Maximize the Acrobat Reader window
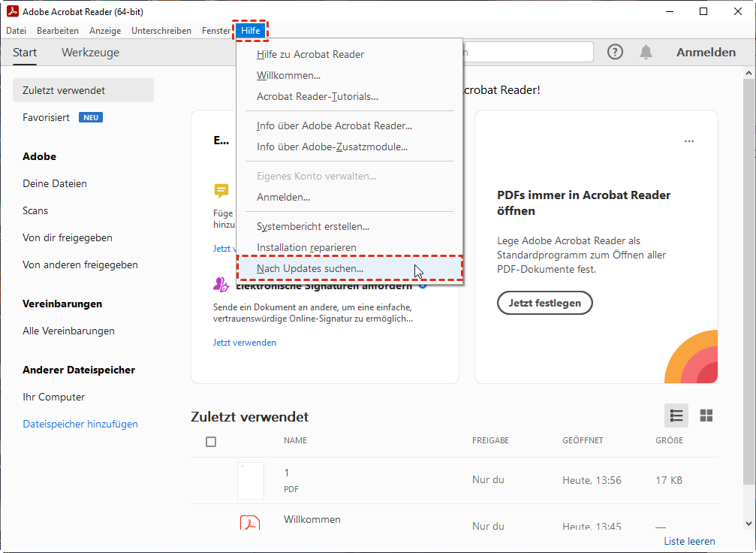 pos(703,11)
